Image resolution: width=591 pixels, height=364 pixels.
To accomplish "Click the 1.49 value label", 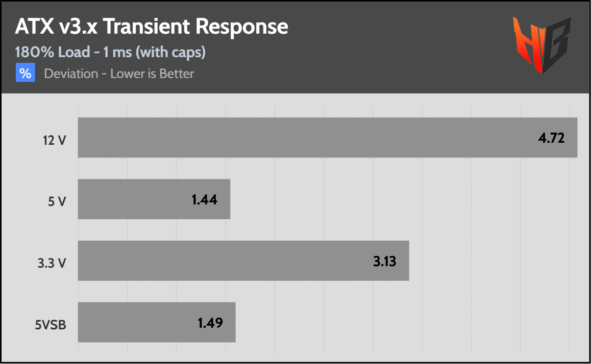I will (x=210, y=323).
